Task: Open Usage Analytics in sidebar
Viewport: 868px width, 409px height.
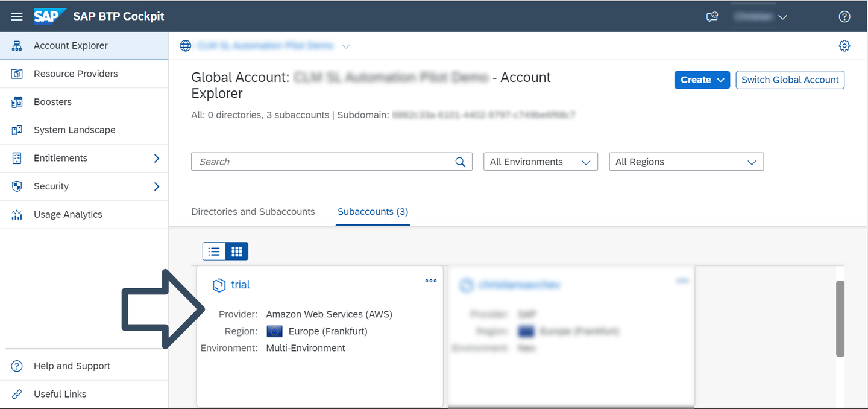Action: [x=84, y=214]
